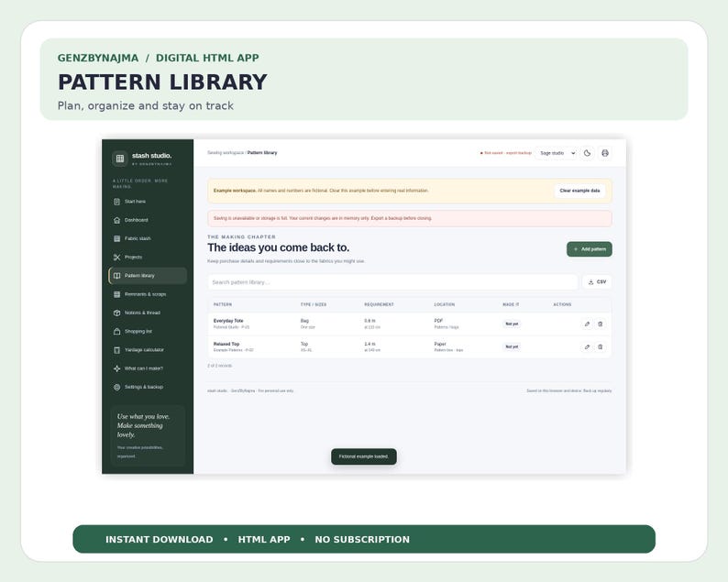Click the Requirement column header

pos(379,304)
